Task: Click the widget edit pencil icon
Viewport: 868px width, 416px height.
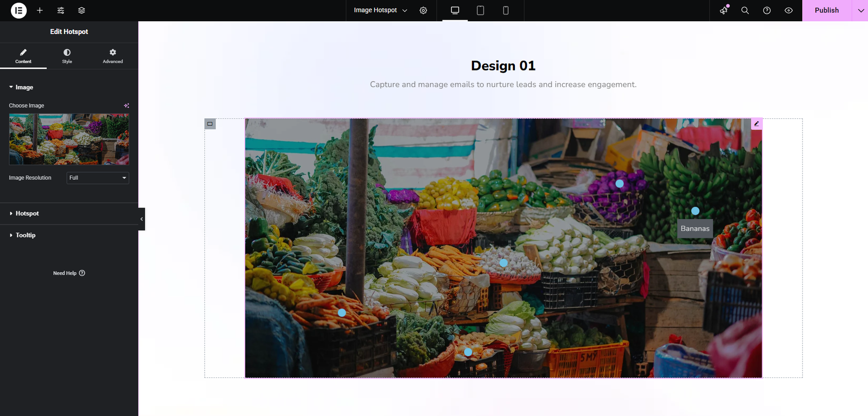Action: [x=756, y=124]
